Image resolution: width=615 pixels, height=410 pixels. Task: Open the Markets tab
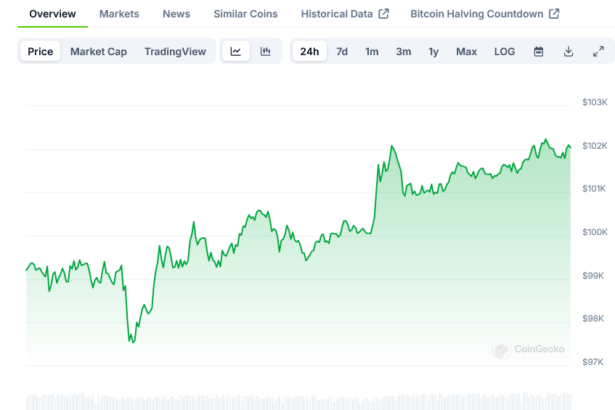tap(119, 14)
